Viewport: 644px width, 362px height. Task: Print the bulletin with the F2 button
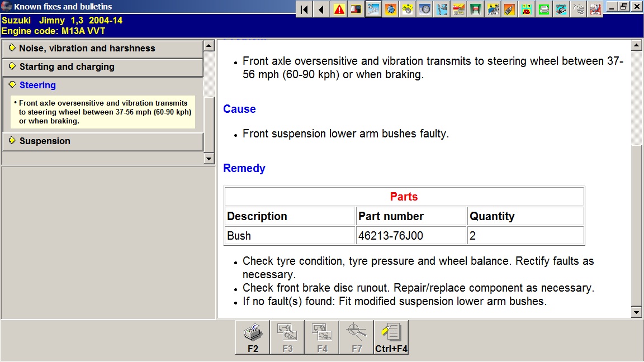(x=253, y=337)
